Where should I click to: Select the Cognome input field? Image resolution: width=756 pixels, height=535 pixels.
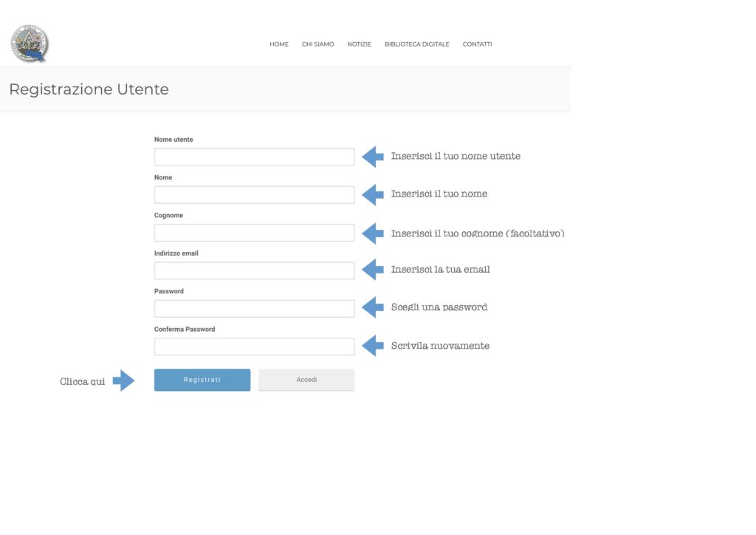(x=254, y=233)
